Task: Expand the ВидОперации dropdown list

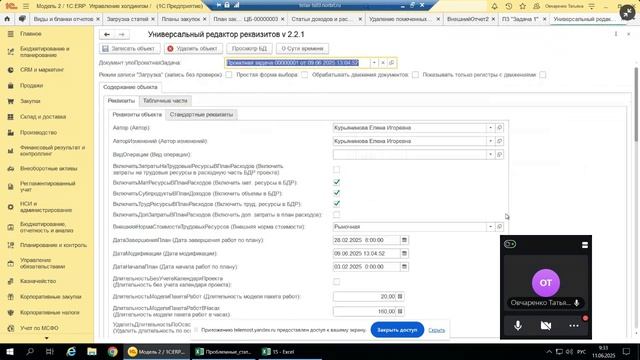Action: pyautogui.click(x=490, y=154)
